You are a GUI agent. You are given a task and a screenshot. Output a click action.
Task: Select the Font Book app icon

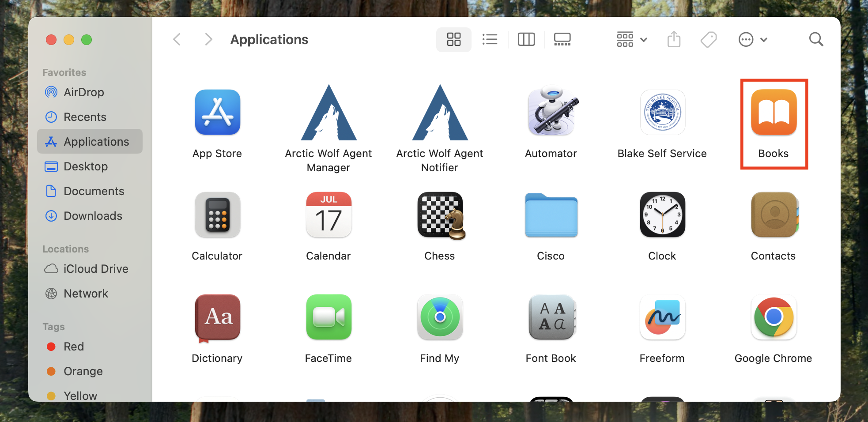coord(552,317)
